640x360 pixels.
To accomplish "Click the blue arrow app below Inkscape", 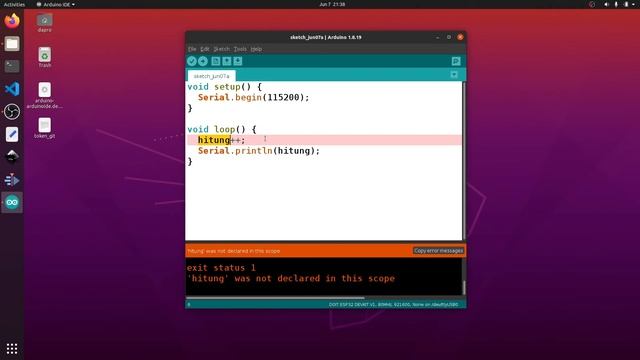I will click(x=12, y=180).
